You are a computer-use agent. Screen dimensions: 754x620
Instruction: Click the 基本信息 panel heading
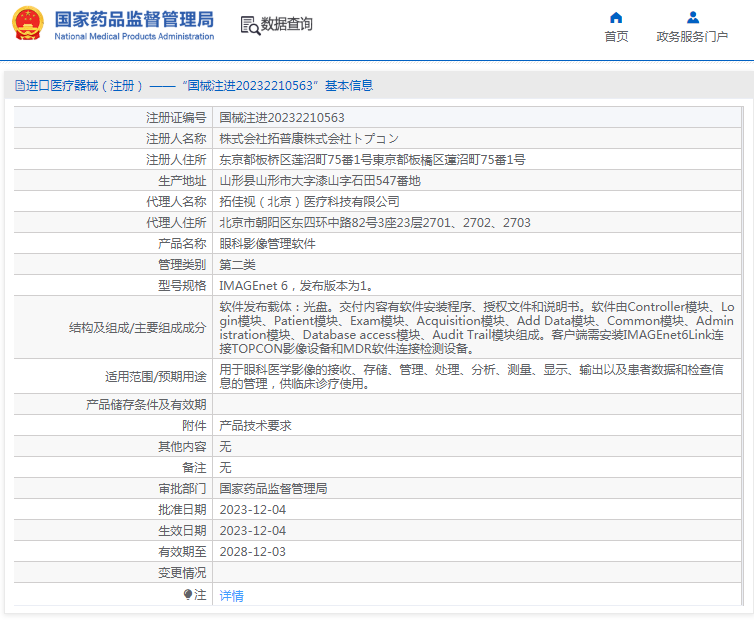tap(349, 86)
